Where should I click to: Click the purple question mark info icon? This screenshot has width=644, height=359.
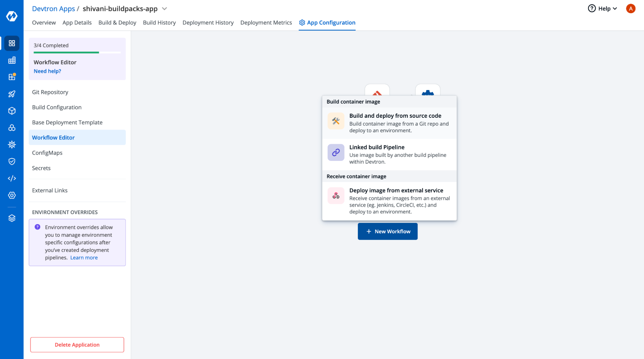37,227
